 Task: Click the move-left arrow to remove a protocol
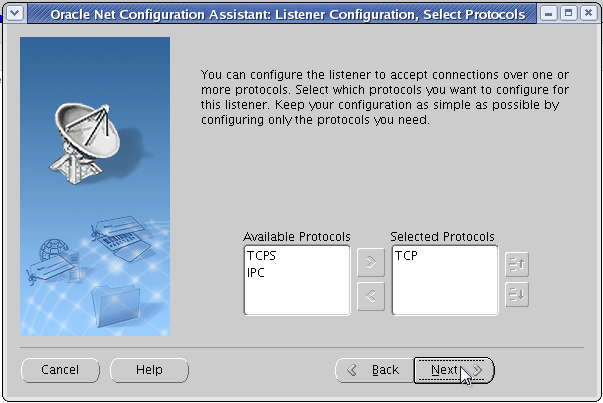click(371, 296)
